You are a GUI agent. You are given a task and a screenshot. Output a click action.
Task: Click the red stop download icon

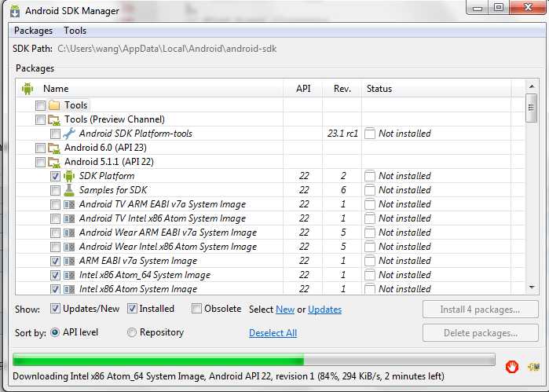click(x=511, y=367)
